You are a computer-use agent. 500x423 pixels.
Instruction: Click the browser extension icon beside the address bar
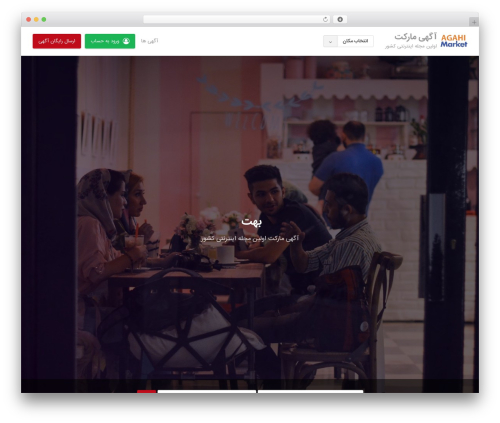coord(340,19)
